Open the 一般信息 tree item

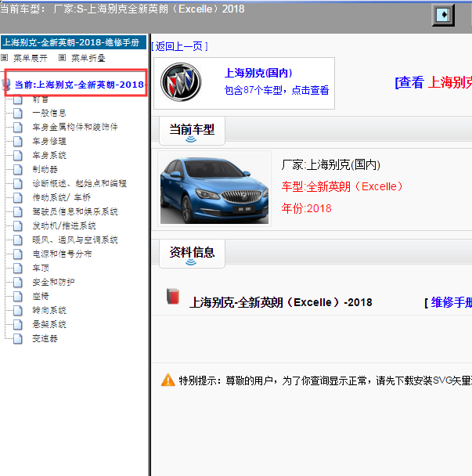49,113
